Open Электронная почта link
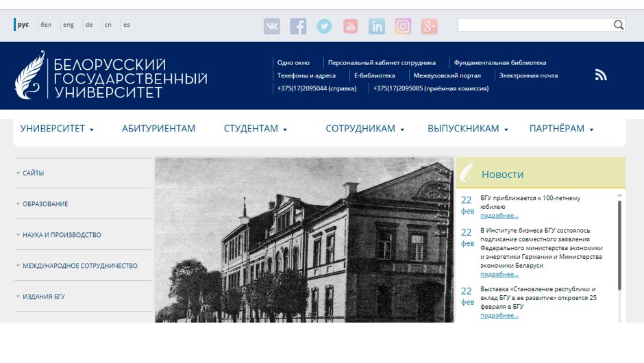The image size is (644, 363). (x=528, y=75)
